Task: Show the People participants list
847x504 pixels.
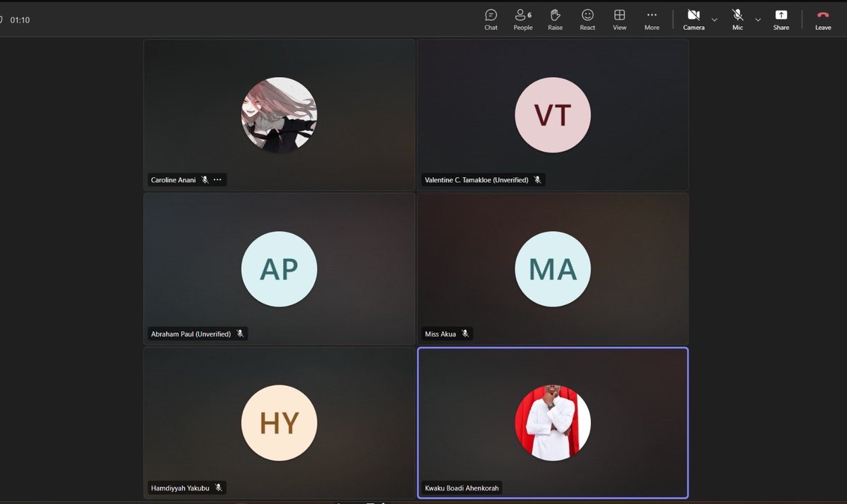Action: pos(523,20)
